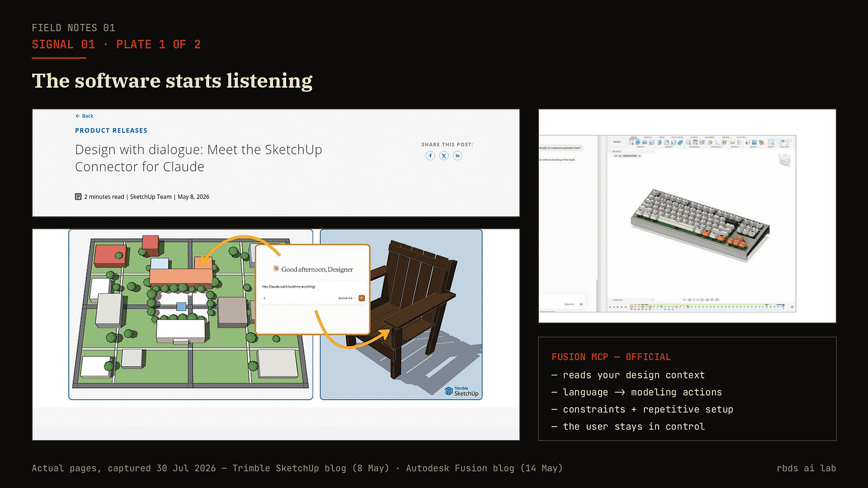Switch to the PLASTIC tab in Fusion
868x488 pixels.
tap(694, 137)
